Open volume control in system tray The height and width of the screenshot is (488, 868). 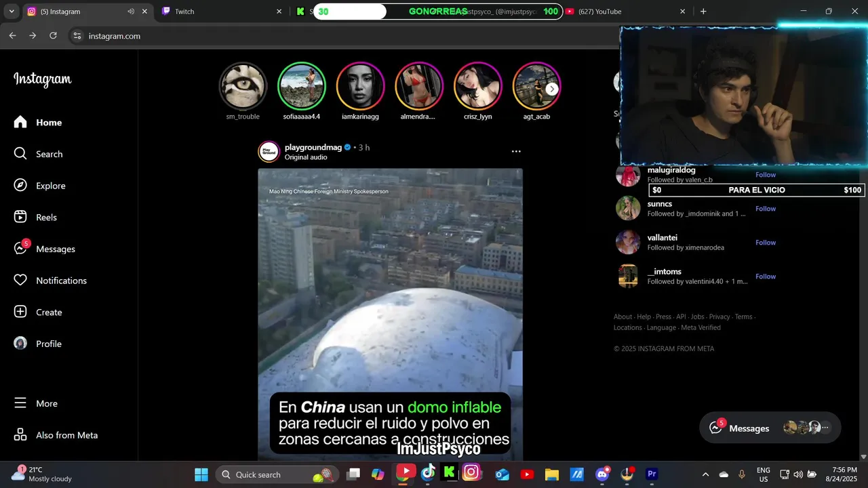point(798,474)
